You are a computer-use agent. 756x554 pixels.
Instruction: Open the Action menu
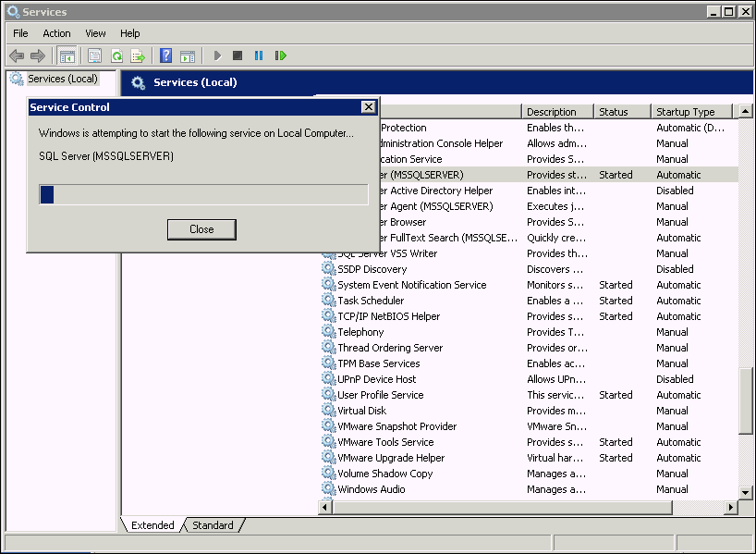pyautogui.click(x=56, y=33)
